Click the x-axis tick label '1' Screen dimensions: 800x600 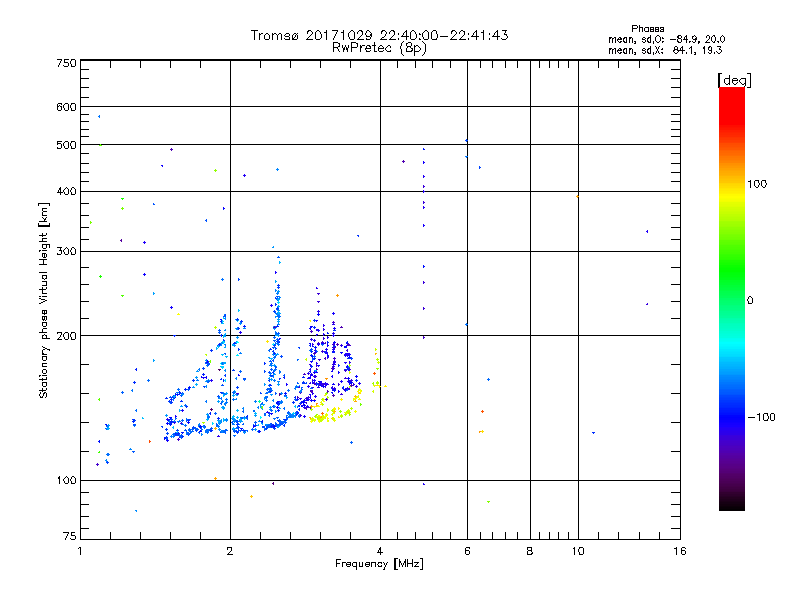tap(80, 551)
